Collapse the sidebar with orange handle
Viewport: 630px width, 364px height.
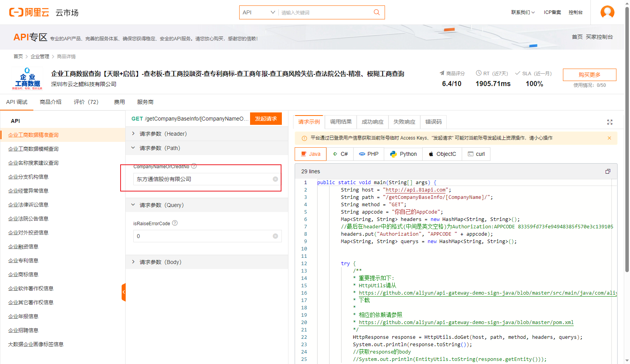point(124,292)
